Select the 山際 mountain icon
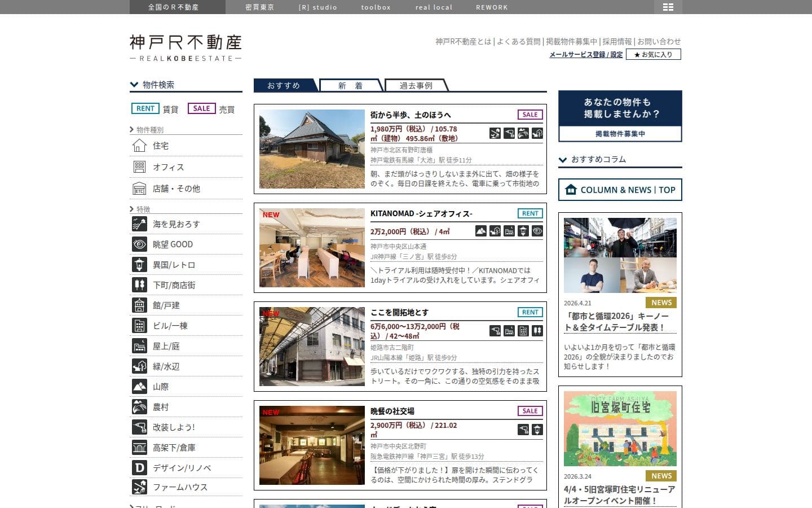 (139, 387)
